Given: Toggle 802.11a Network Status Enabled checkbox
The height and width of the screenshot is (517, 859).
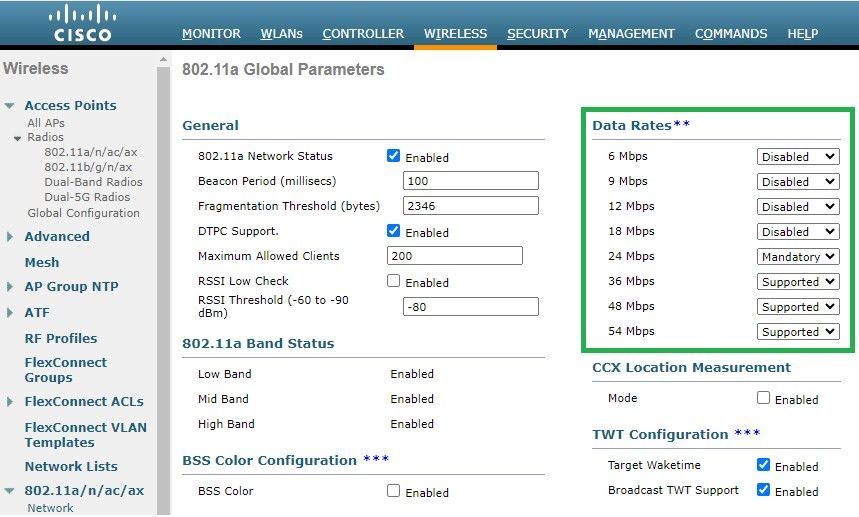Looking at the screenshot, I should tap(393, 156).
